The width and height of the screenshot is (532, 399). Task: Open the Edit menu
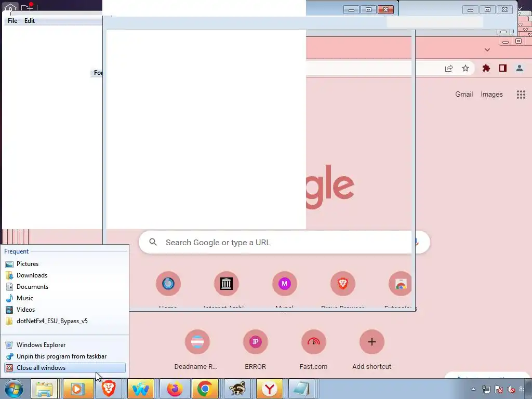click(x=30, y=21)
